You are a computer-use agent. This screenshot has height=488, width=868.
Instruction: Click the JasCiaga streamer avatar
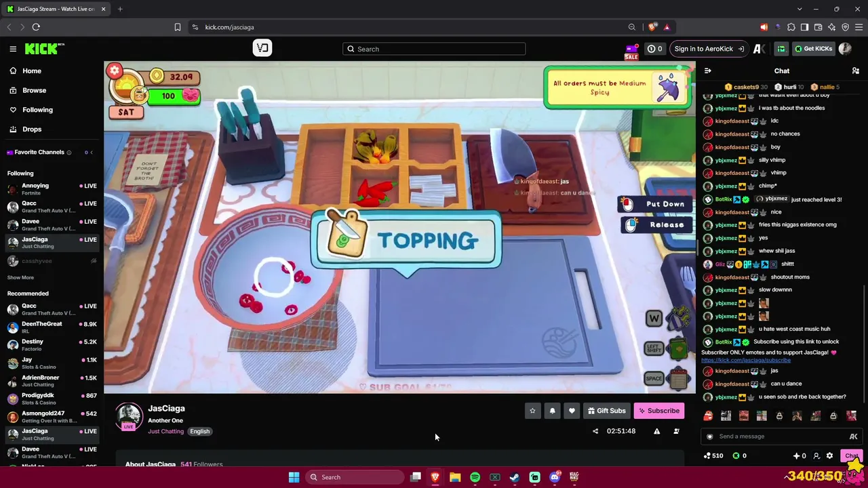(129, 416)
